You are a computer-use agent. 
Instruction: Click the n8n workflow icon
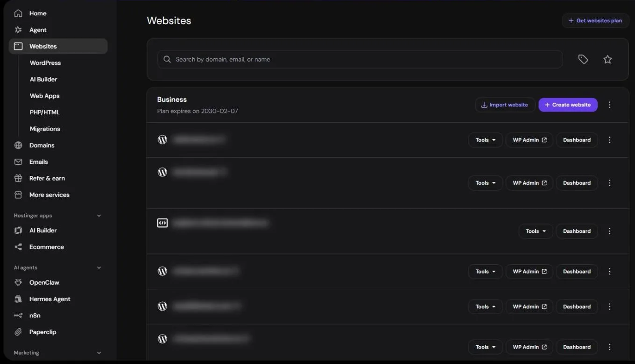[x=18, y=315]
